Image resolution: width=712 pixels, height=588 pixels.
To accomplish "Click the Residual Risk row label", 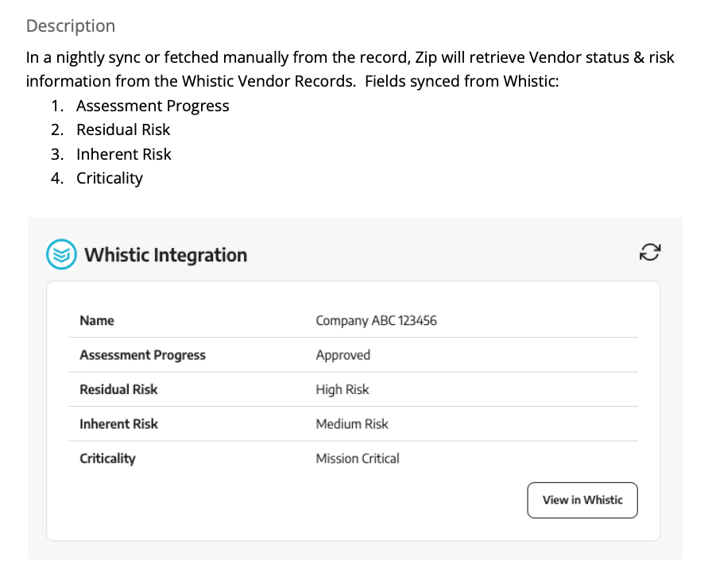I will coord(118,389).
